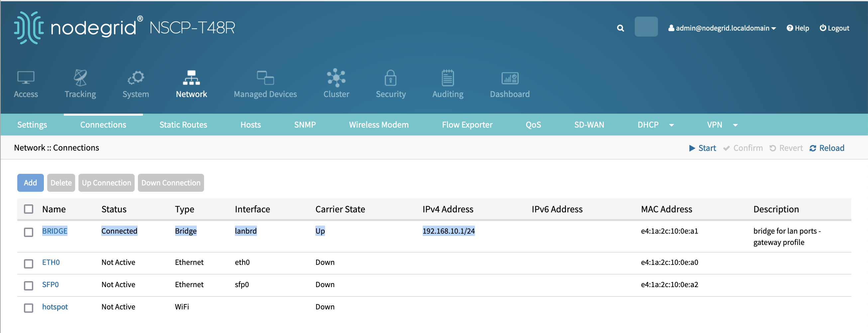This screenshot has width=868, height=333.
Task: Click the MAC address e4:1a:2c:10:0e:a2
Action: click(669, 284)
